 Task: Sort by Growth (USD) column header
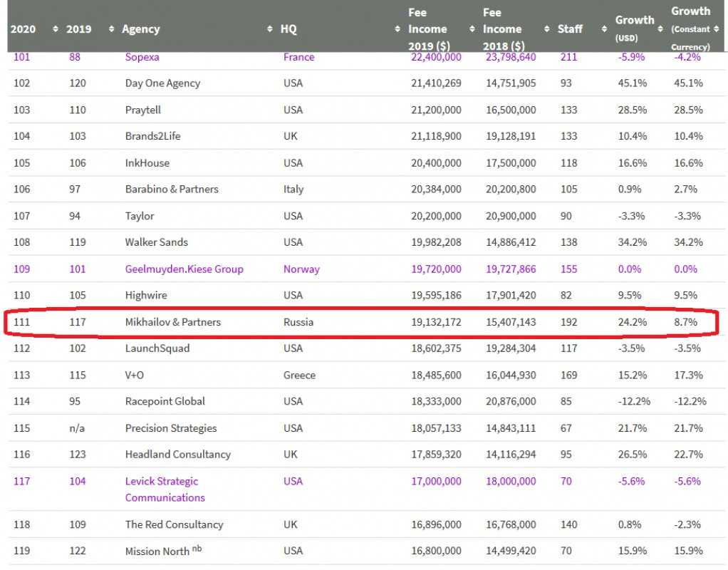pos(634,28)
